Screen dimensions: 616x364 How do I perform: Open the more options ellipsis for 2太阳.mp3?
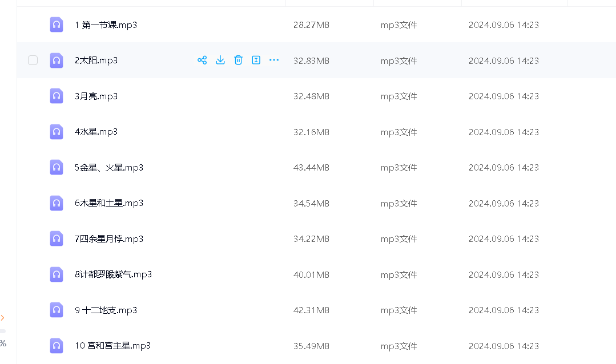click(274, 60)
